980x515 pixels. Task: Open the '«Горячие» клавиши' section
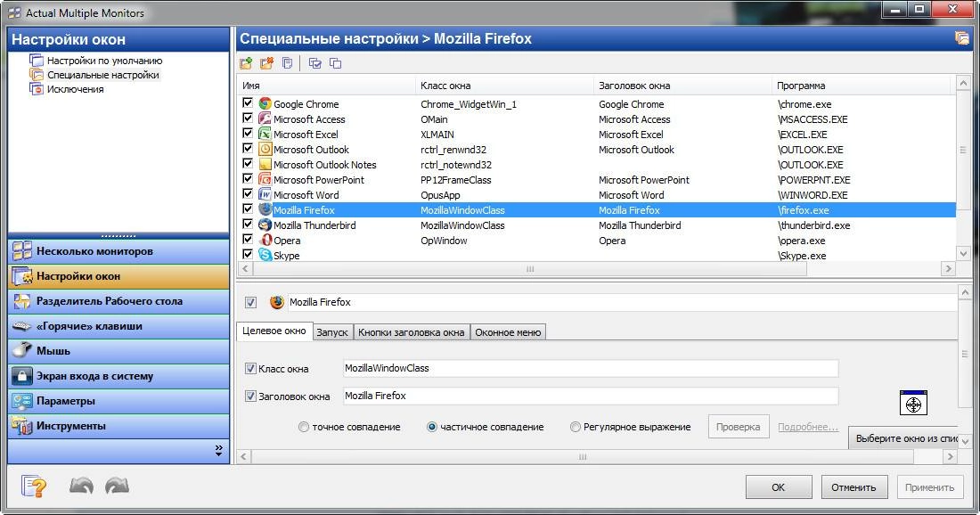[118, 326]
